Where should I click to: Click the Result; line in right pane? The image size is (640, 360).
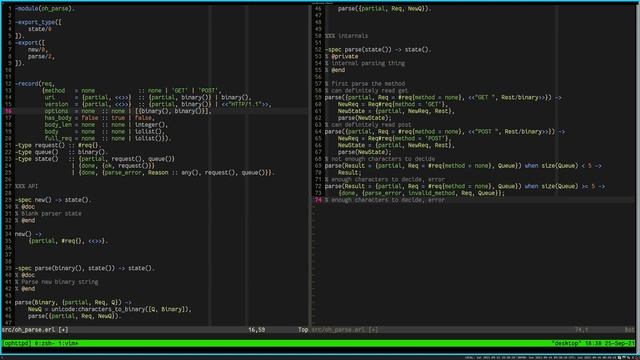tap(349, 173)
